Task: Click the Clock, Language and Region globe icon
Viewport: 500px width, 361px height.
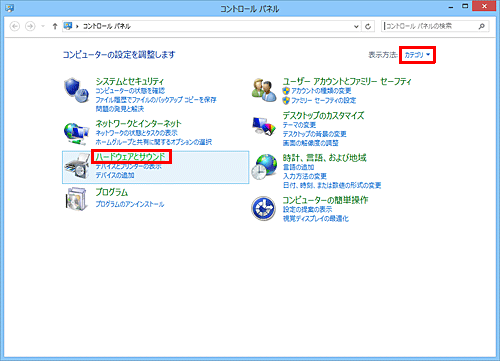Action: coord(264,167)
